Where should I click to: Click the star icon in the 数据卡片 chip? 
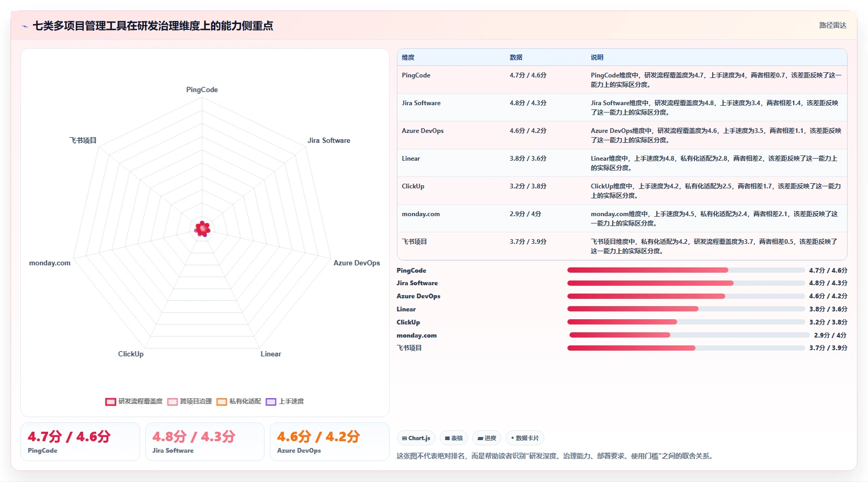512,438
